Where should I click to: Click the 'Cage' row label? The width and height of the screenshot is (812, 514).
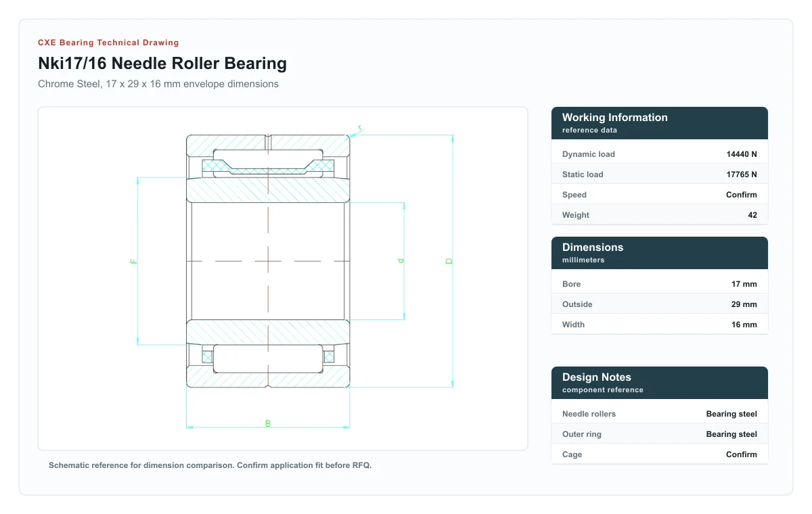[572, 454]
